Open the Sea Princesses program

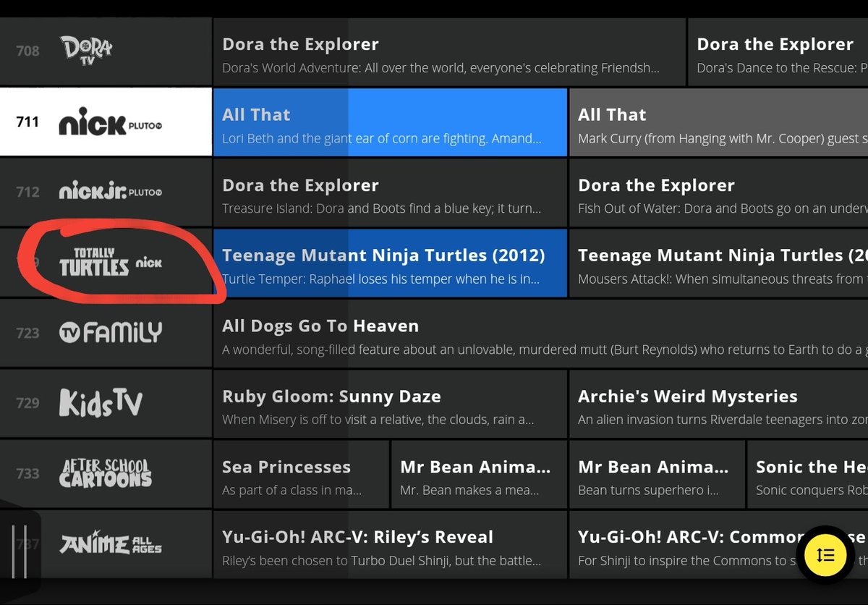(301, 474)
